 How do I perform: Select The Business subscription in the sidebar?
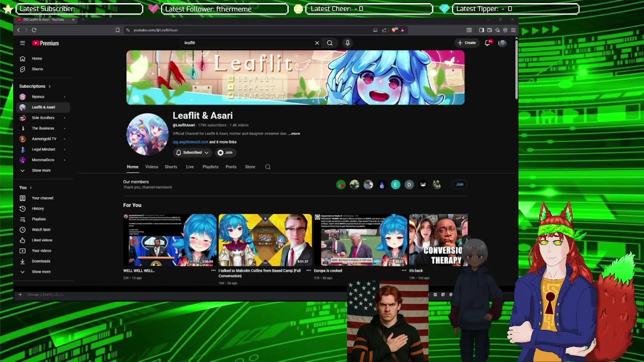43,128
